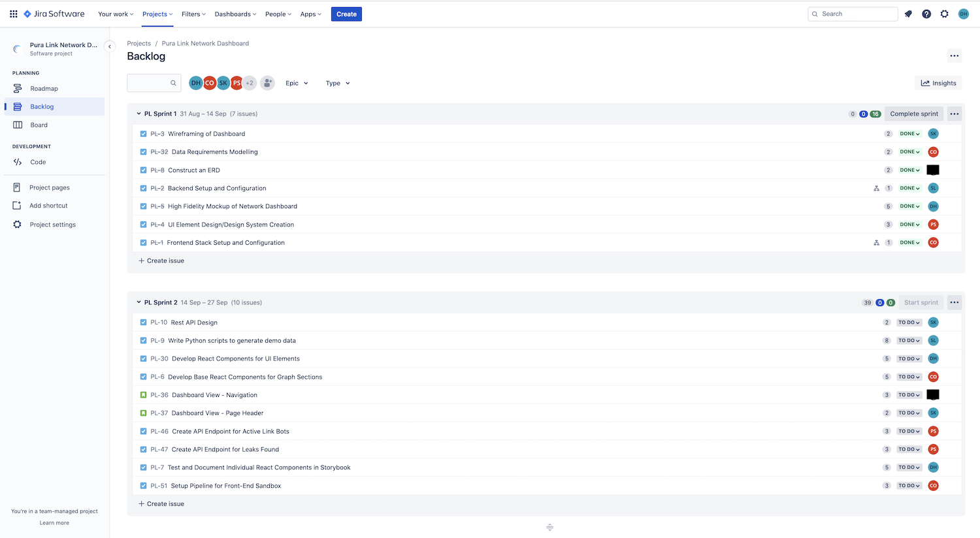Viewport: 980px width, 538px height.
Task: Open the Projects menu
Action: [x=157, y=14]
